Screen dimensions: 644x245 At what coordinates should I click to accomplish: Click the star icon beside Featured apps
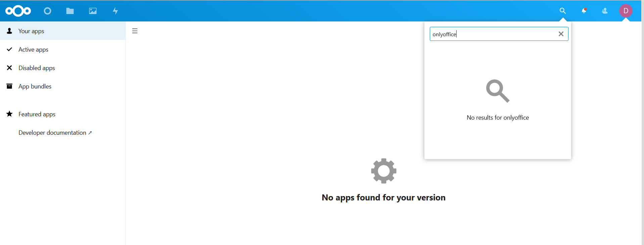tap(9, 114)
